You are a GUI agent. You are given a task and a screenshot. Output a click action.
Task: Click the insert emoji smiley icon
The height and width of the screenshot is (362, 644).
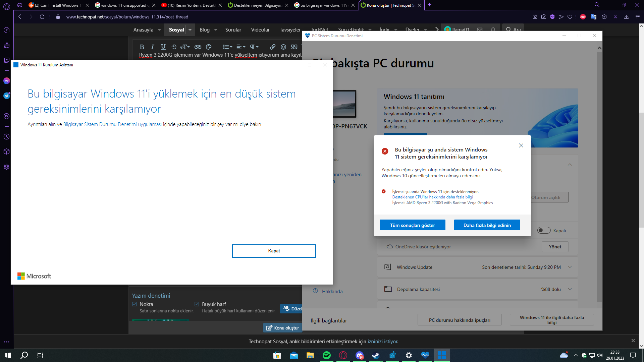(x=283, y=47)
